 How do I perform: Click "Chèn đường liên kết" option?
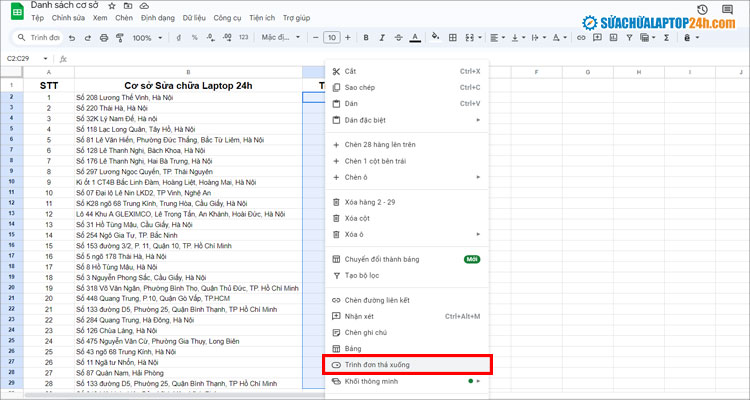[x=378, y=300]
